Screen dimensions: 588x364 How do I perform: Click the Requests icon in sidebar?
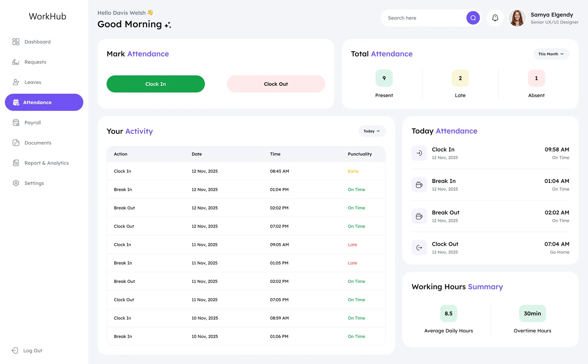[x=16, y=62]
